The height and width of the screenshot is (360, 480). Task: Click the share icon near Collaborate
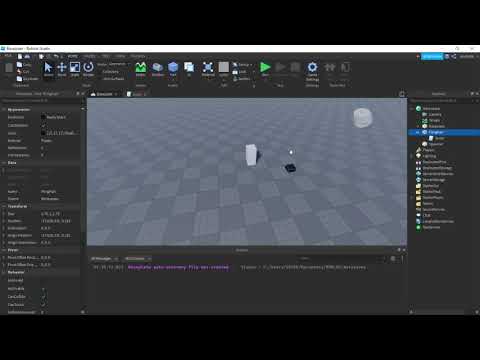(x=454, y=57)
